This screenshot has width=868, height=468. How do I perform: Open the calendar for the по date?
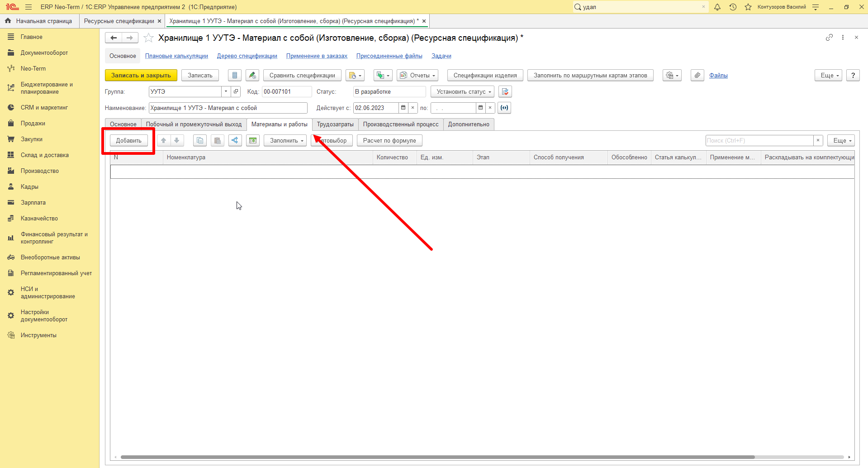(x=480, y=108)
